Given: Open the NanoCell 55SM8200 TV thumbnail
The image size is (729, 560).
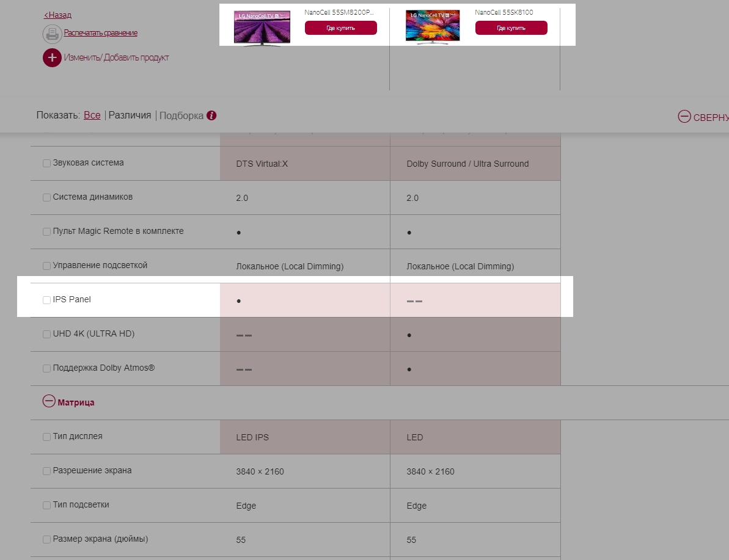Looking at the screenshot, I should [x=262, y=27].
